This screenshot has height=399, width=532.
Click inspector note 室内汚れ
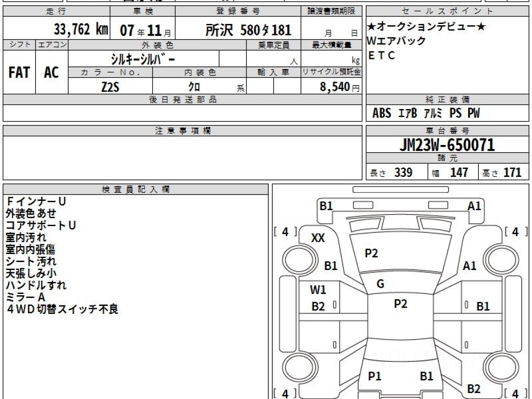click(26, 237)
